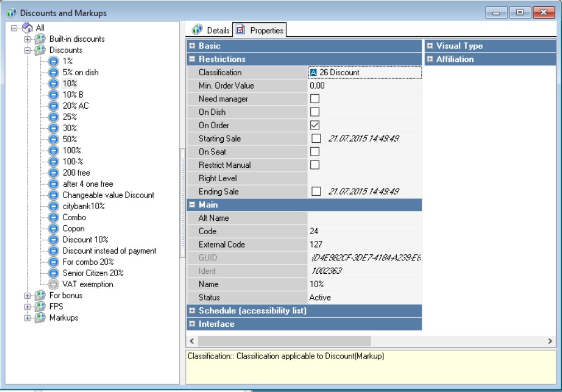562x392 pixels.
Task: Click the All root house icon
Action: (27, 28)
